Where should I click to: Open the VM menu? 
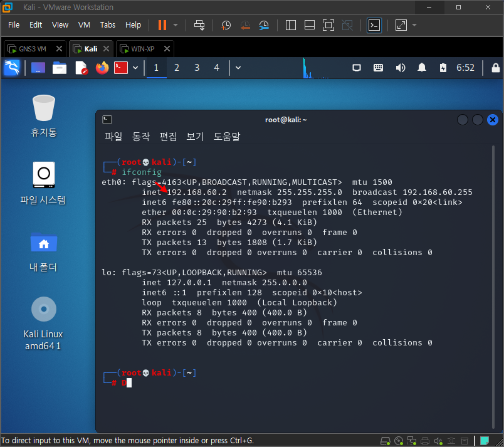point(84,25)
